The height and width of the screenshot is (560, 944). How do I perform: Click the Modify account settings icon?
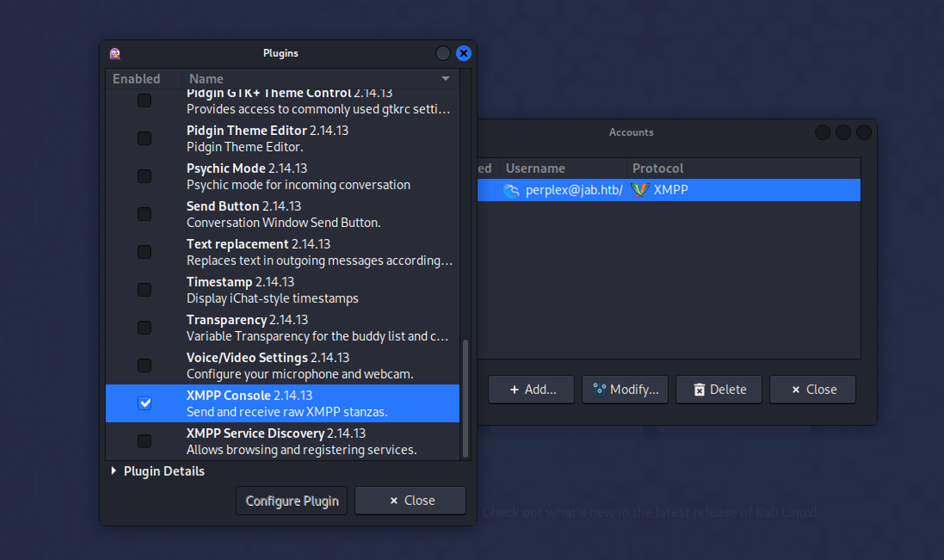[599, 389]
